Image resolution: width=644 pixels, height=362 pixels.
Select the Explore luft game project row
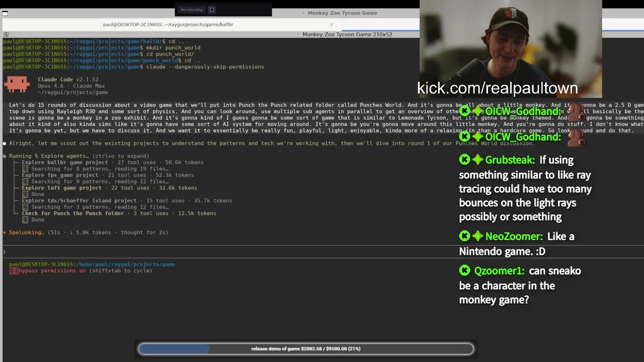pos(109,188)
